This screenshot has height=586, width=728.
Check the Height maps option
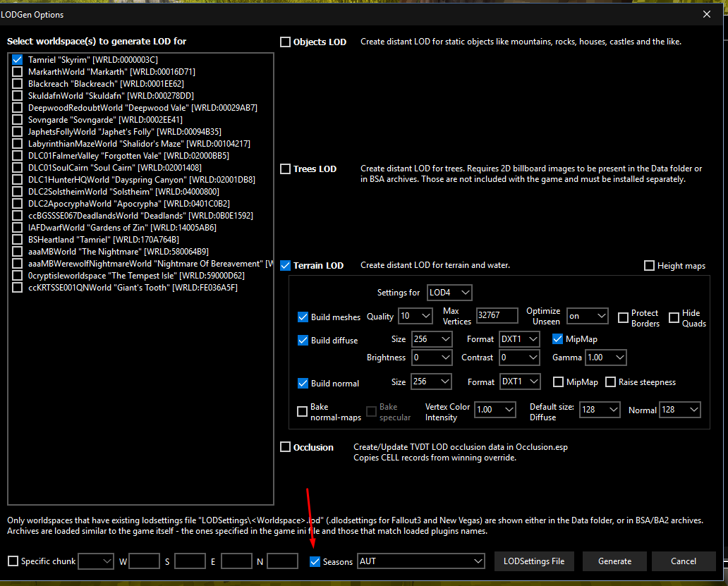point(649,265)
